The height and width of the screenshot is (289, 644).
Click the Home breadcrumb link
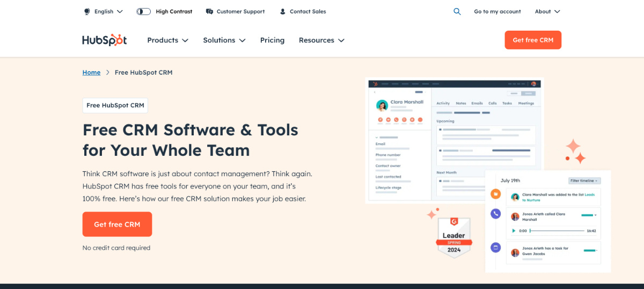(91, 73)
